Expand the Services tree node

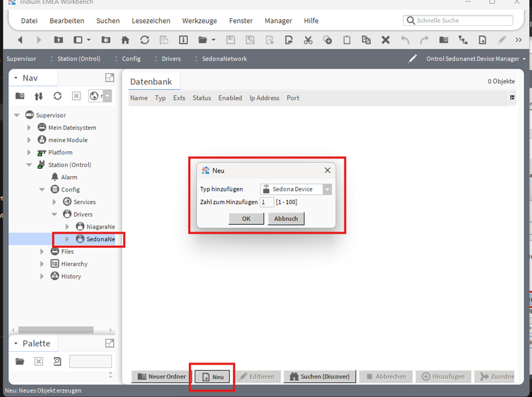(x=55, y=202)
